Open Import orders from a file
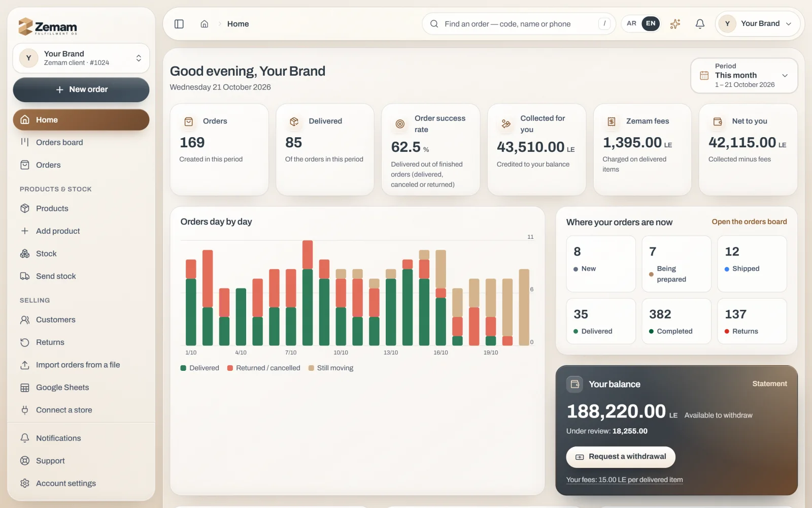812x508 pixels. click(x=81, y=365)
